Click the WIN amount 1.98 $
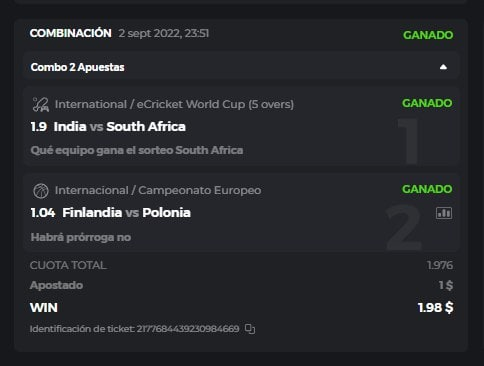This screenshot has height=366, width=484. [x=435, y=308]
